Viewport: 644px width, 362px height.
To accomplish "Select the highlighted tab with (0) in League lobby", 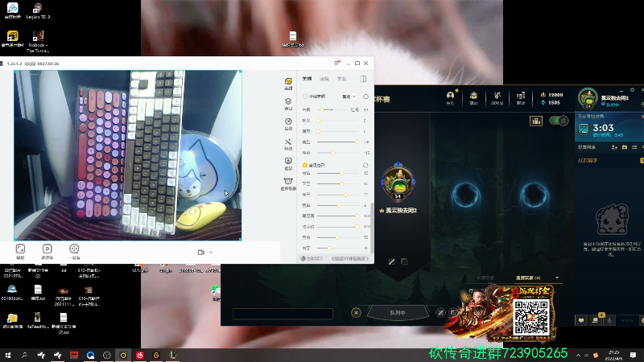I will (x=528, y=278).
